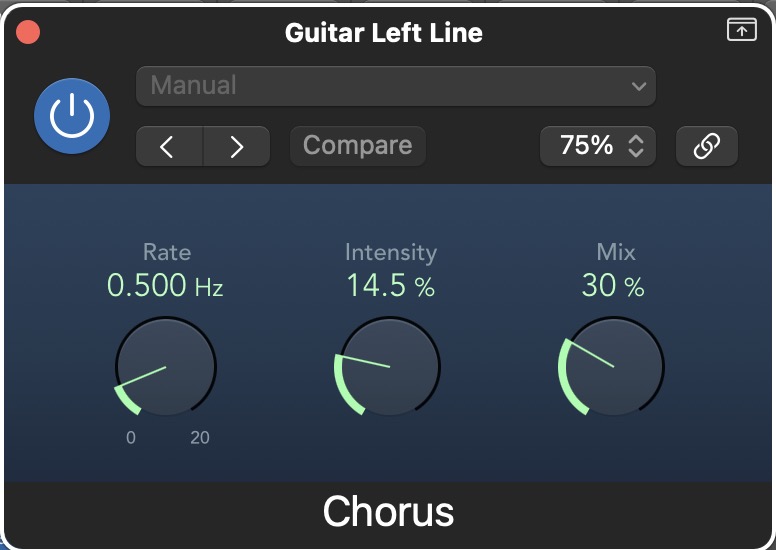This screenshot has height=550, width=776.
Task: Click the Guitar Left Line title
Action: coord(384,33)
